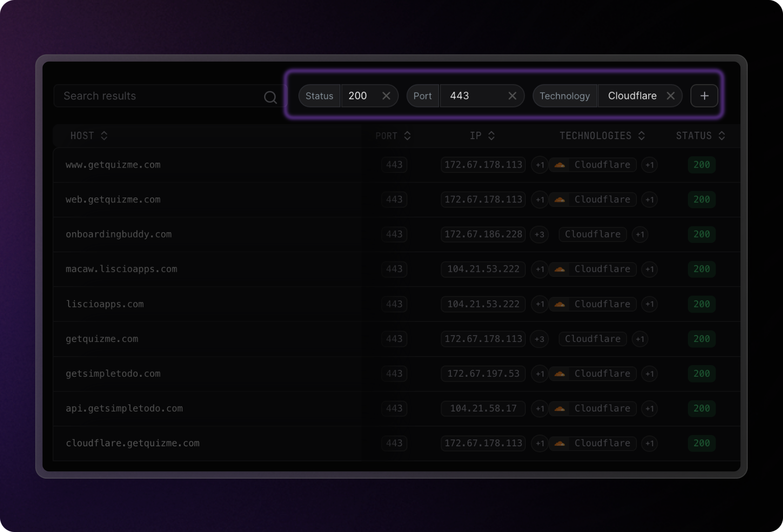Open the Technology filter label
The image size is (783, 532).
coord(565,96)
